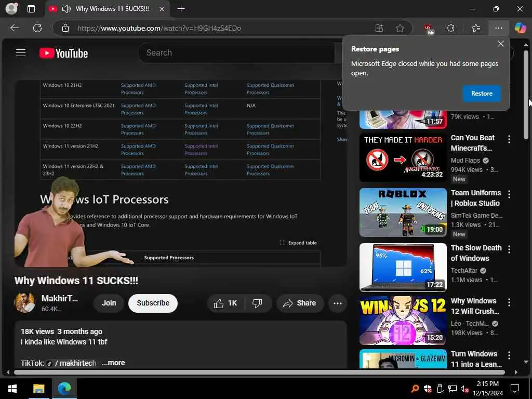Open more actions under the video
The width and height of the screenshot is (532, 399).
(x=338, y=303)
